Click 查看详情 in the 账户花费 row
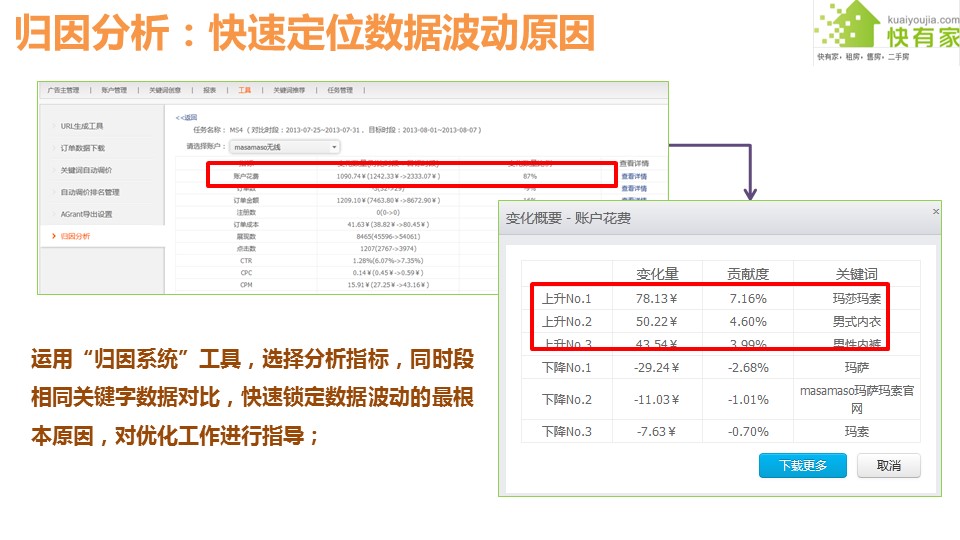960x540 pixels. coord(634,176)
